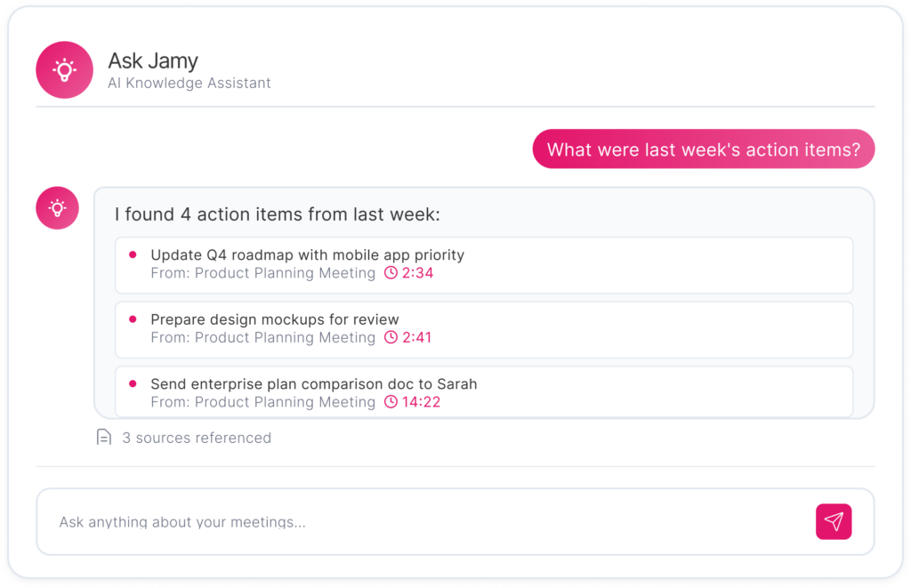The width and height of the screenshot is (911, 588).
Task: Click the clock icon next to 2:34
Action: [x=391, y=273]
